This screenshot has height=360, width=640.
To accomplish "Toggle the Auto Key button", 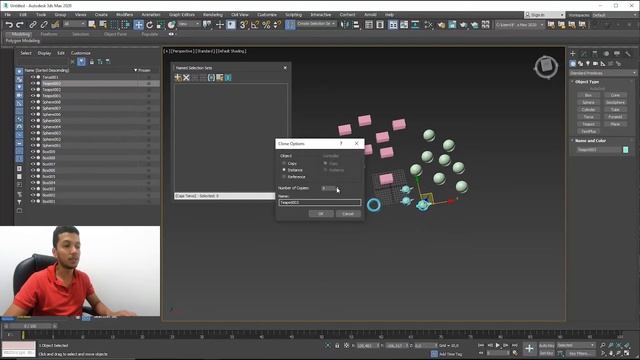I will 547,345.
